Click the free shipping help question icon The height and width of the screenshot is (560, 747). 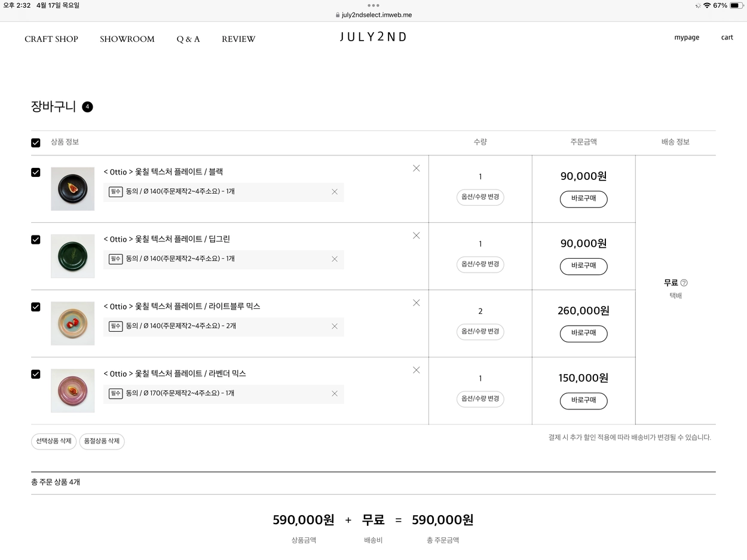click(x=684, y=283)
